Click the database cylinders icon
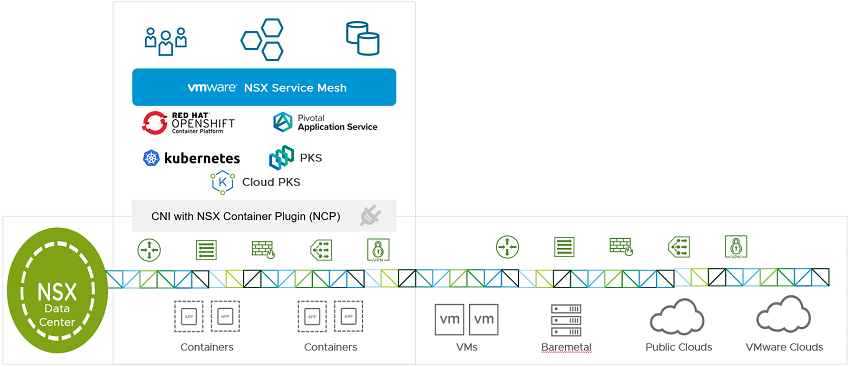The image size is (850, 367). pos(362,38)
